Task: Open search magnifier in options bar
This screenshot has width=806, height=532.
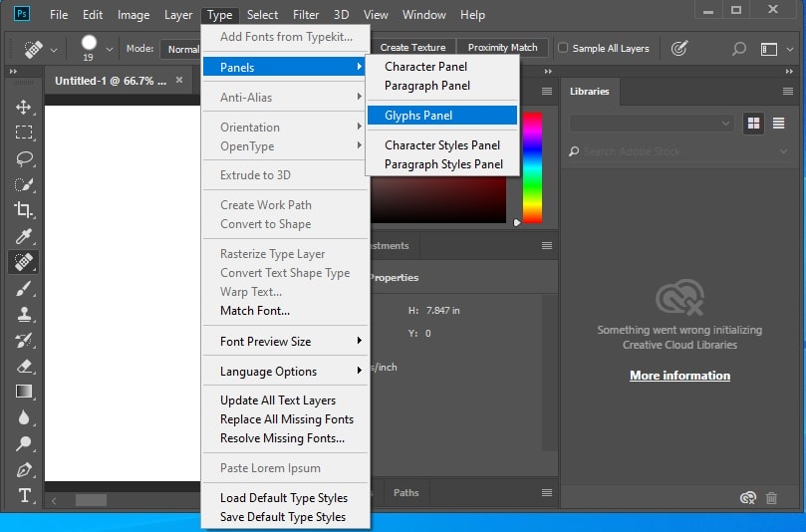Action: click(x=738, y=49)
